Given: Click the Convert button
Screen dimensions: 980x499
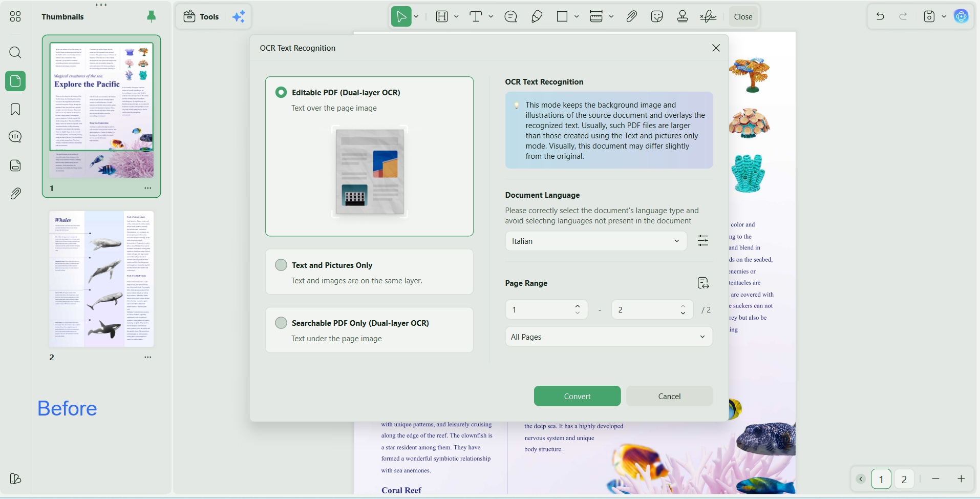Looking at the screenshot, I should tap(577, 396).
